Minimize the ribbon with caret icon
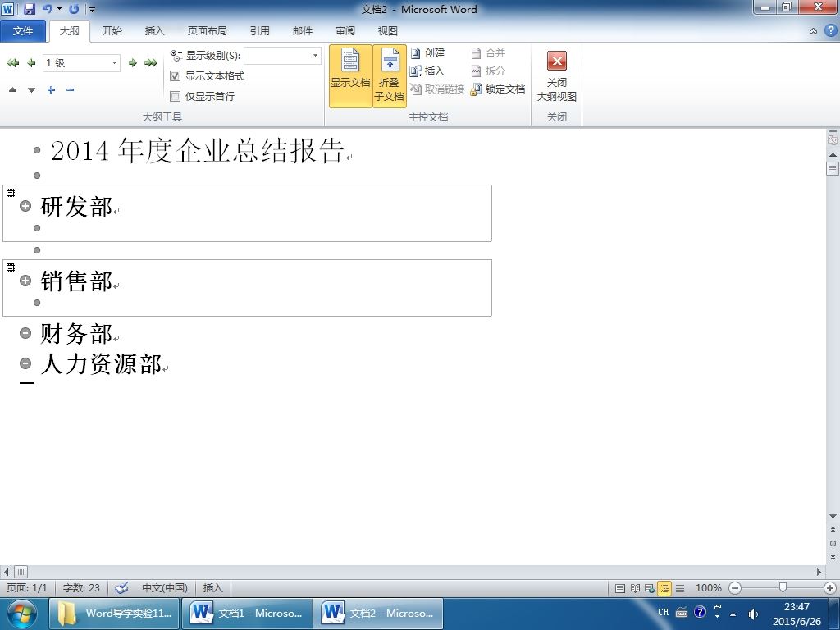Image resolution: width=840 pixels, height=630 pixels. coord(813,31)
